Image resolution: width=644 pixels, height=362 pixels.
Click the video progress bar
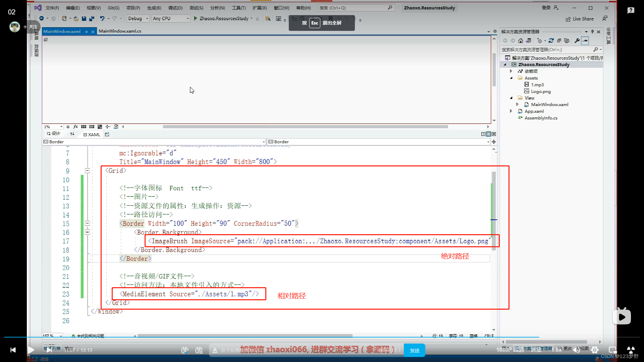(x=322, y=337)
